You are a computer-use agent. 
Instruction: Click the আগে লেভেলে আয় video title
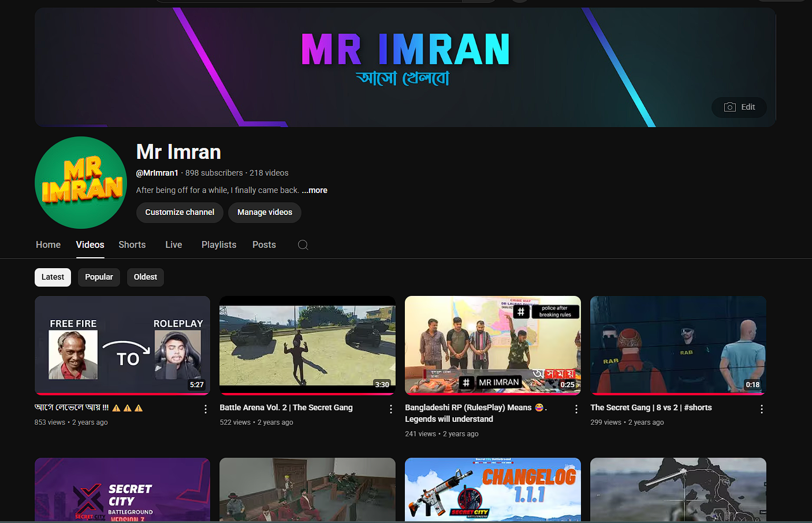(88, 407)
